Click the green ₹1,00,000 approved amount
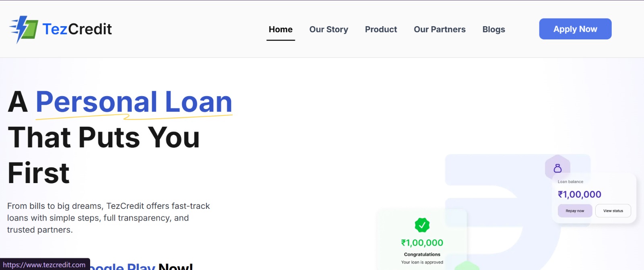 422,243
